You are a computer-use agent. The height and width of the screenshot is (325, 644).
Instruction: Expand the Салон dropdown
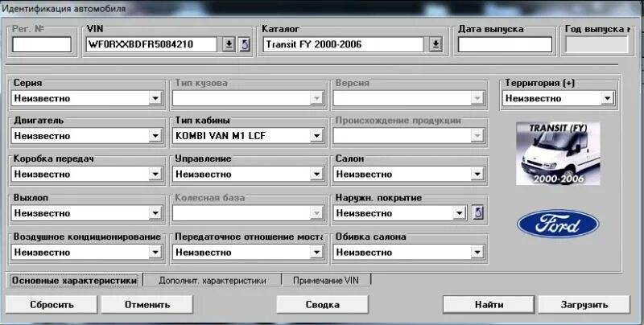click(477, 174)
